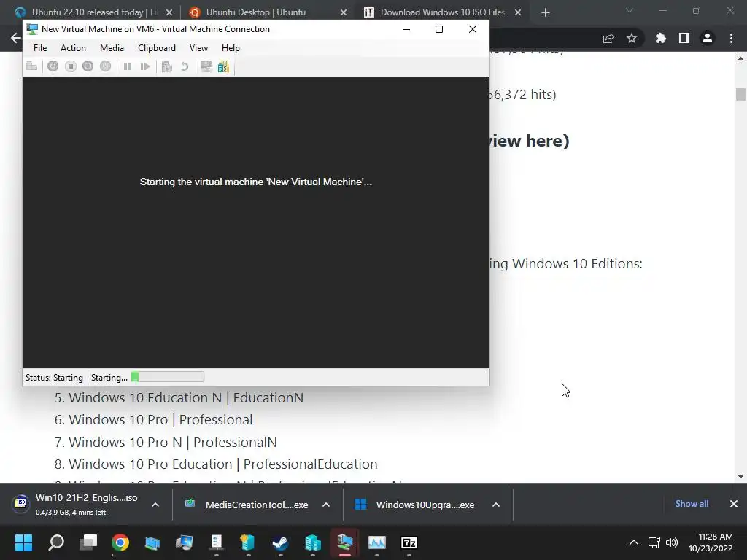Close the Ubuntu 22.10 released tab
The width and height of the screenshot is (747, 560).
169,12
